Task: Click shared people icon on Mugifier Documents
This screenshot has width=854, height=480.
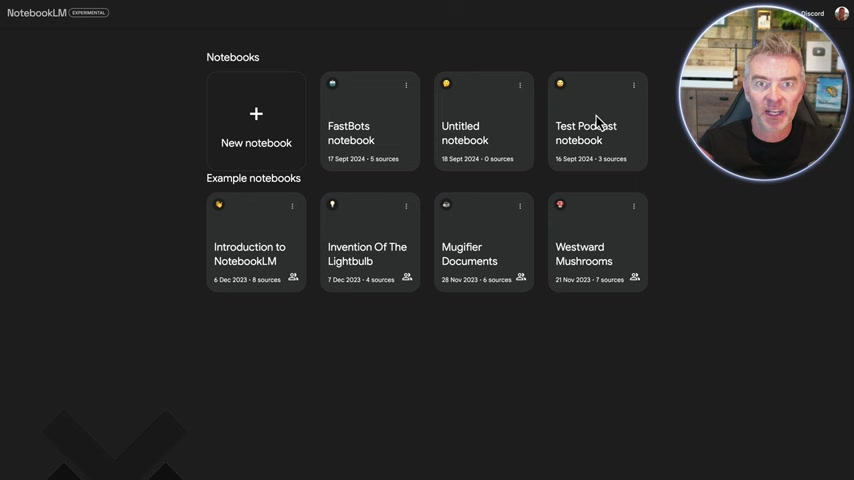Action: 521,277
